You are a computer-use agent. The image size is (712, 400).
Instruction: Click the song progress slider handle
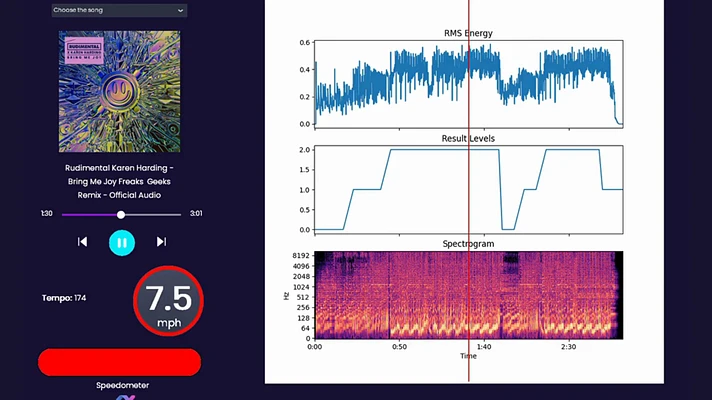click(x=121, y=214)
